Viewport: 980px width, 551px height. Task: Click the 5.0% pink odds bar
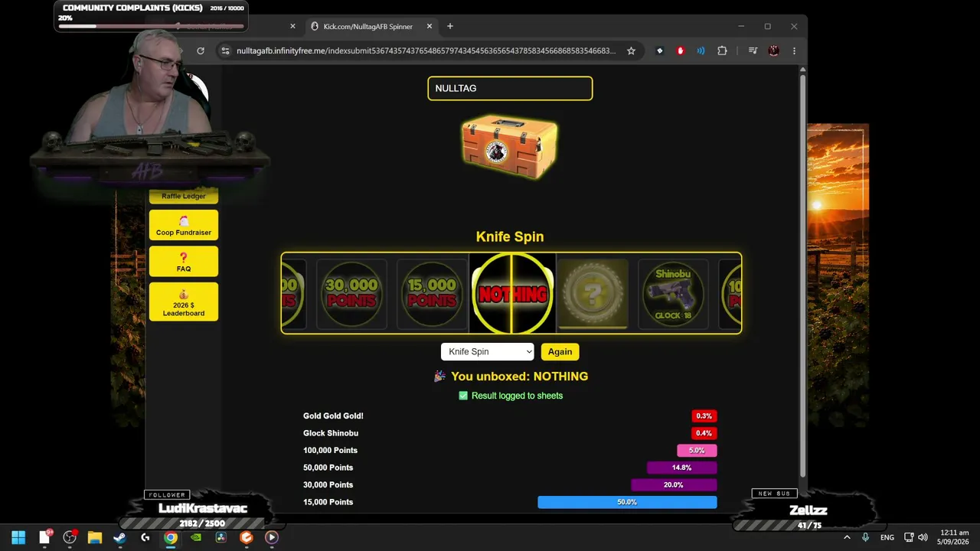pos(697,451)
